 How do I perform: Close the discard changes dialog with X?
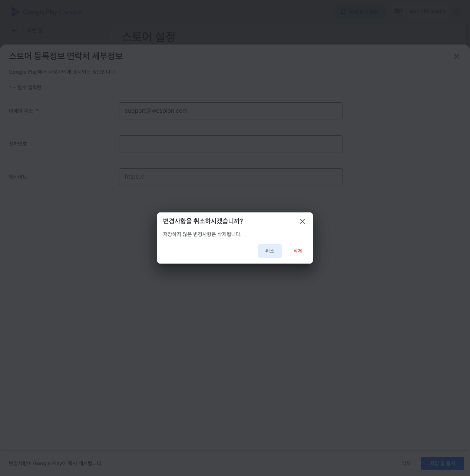(x=302, y=221)
